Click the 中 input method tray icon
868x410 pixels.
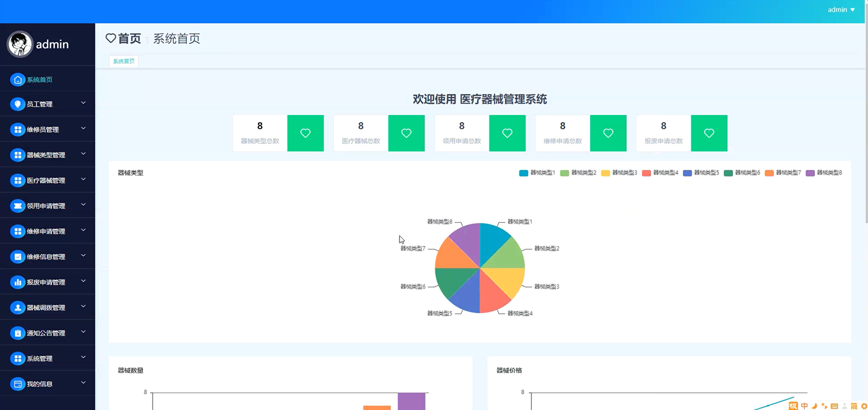click(x=804, y=406)
